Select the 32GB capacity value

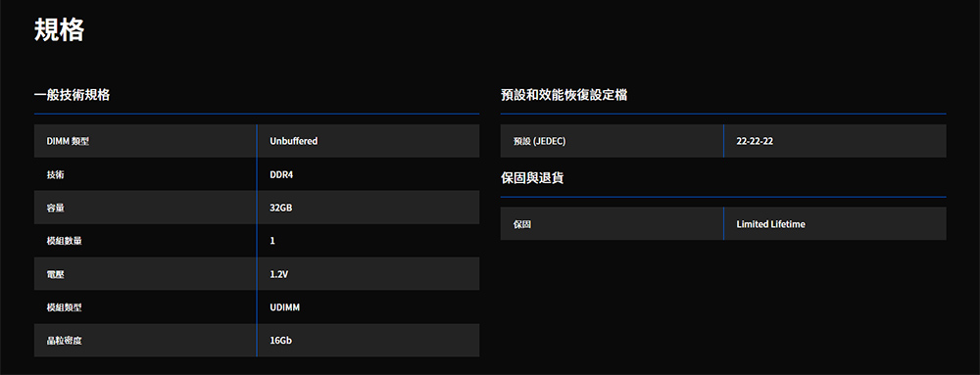281,208
